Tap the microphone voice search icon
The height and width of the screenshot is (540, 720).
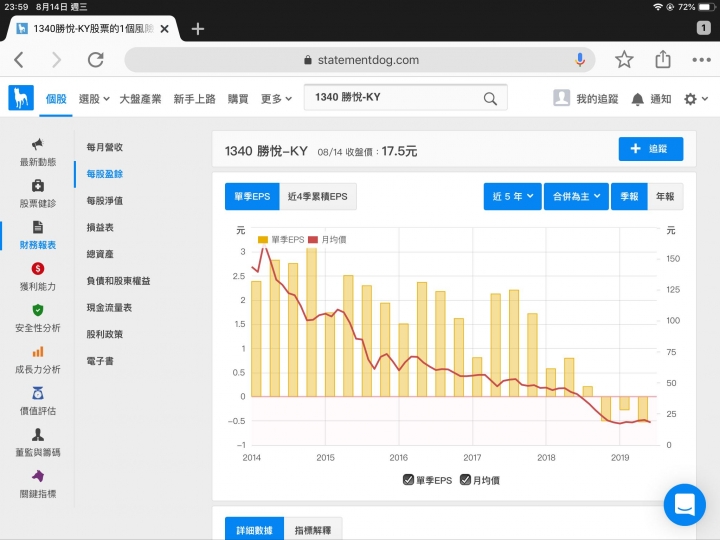point(580,60)
